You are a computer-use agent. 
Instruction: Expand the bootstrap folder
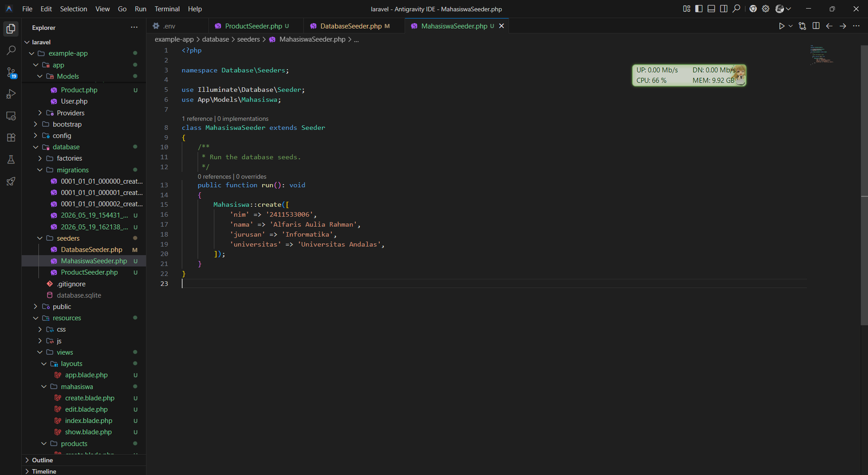36,124
